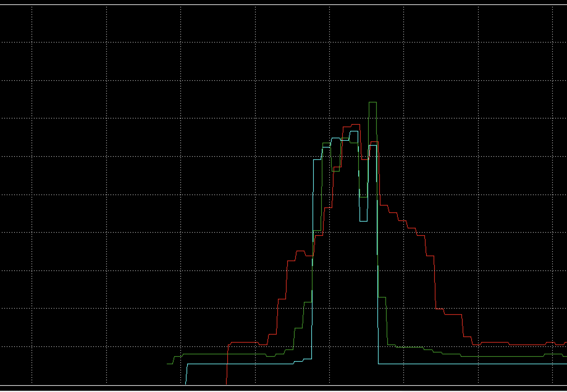
Task: Click the green step just after its sharp drop
Action: tap(382, 297)
